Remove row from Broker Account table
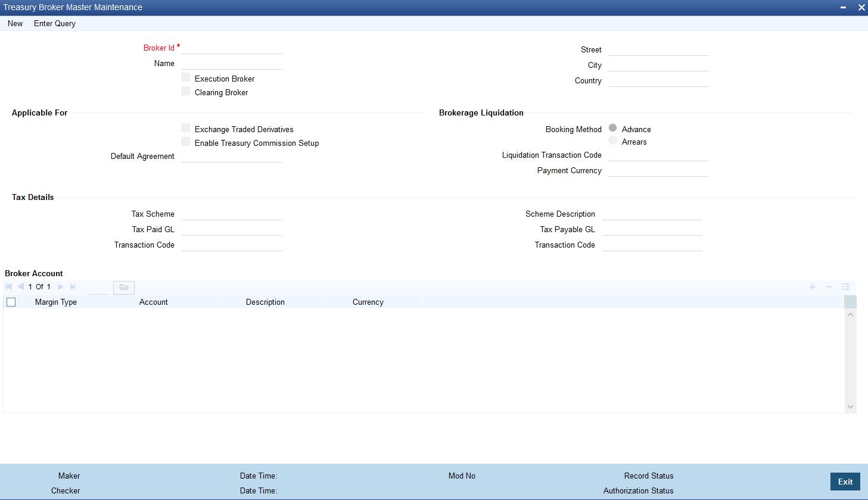 tap(829, 287)
